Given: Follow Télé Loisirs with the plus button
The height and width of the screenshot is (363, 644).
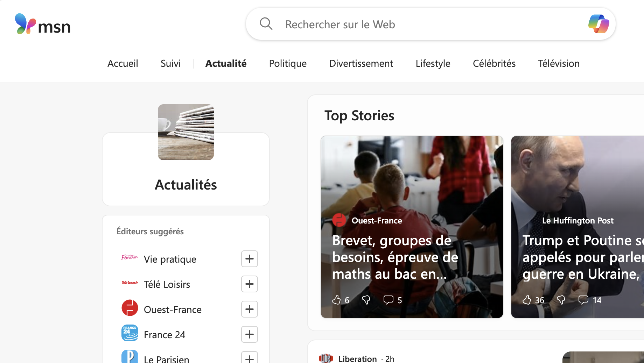Looking at the screenshot, I should [x=249, y=284].
